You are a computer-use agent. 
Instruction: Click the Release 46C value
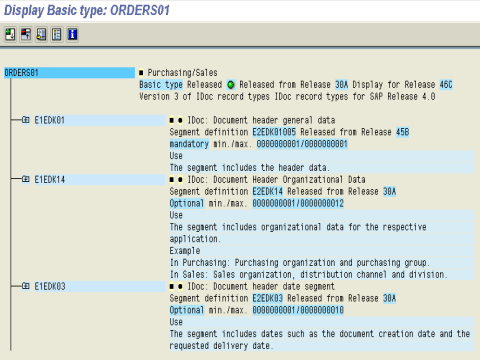446,85
